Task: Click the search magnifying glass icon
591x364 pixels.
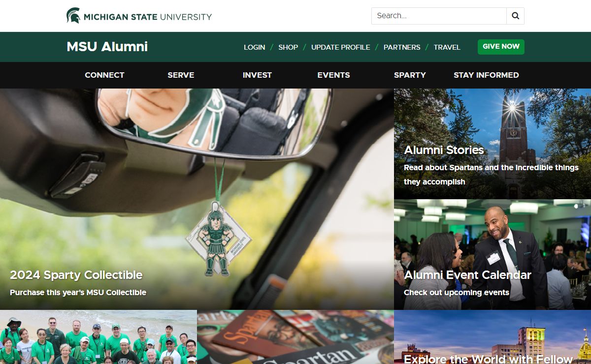Action: (x=515, y=16)
